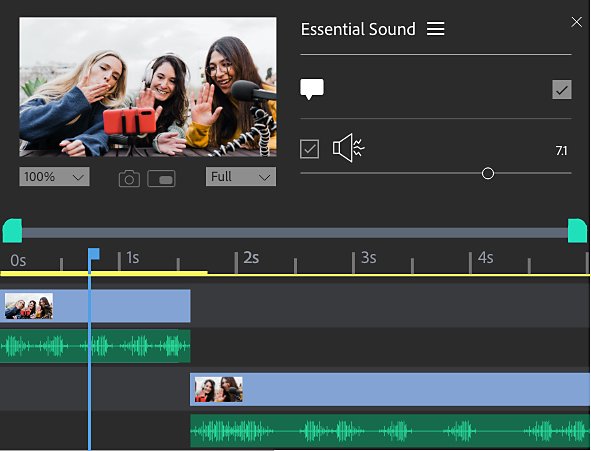Click the speaker noise reduction icon
Image resolution: width=591 pixels, height=451 pixels.
click(349, 148)
